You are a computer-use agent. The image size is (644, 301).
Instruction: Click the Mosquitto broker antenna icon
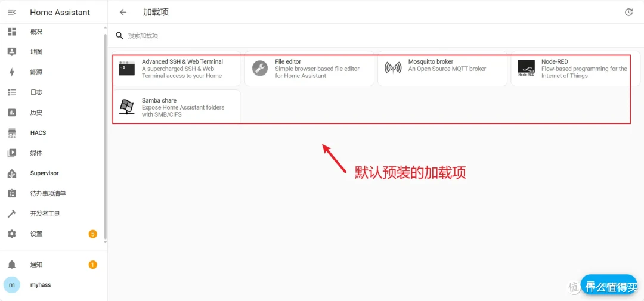(393, 68)
